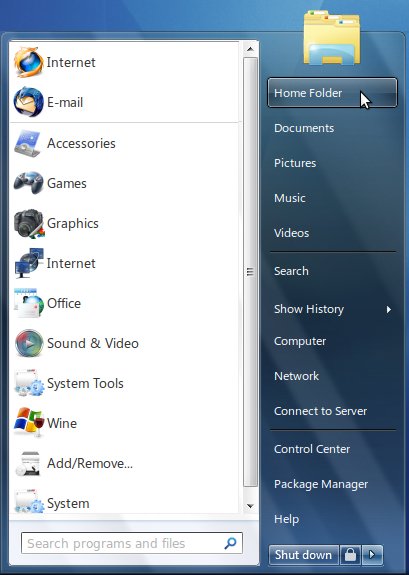The height and width of the screenshot is (575, 409).
Task: Select the Add/Remove... label
Action: (90, 463)
